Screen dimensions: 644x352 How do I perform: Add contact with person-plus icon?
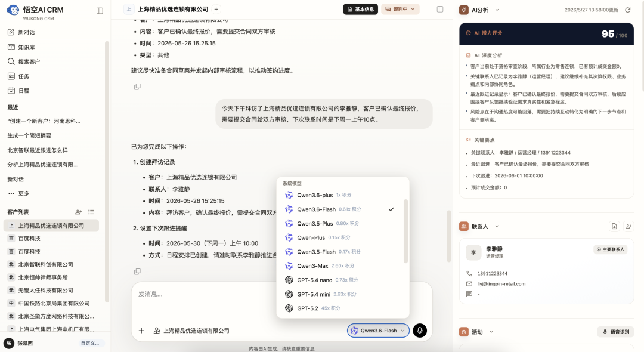(x=628, y=226)
